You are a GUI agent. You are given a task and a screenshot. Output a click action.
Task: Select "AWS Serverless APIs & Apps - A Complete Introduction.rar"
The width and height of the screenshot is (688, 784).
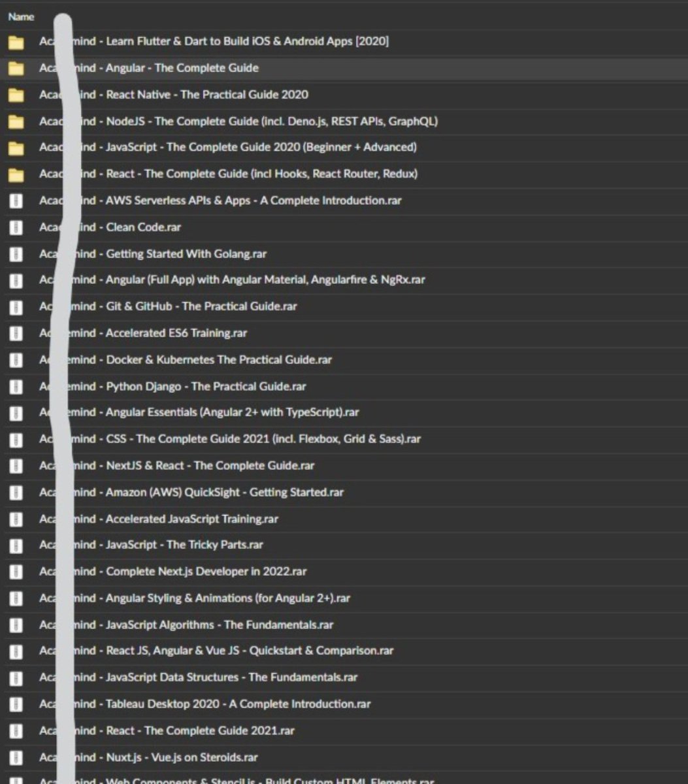(x=254, y=201)
